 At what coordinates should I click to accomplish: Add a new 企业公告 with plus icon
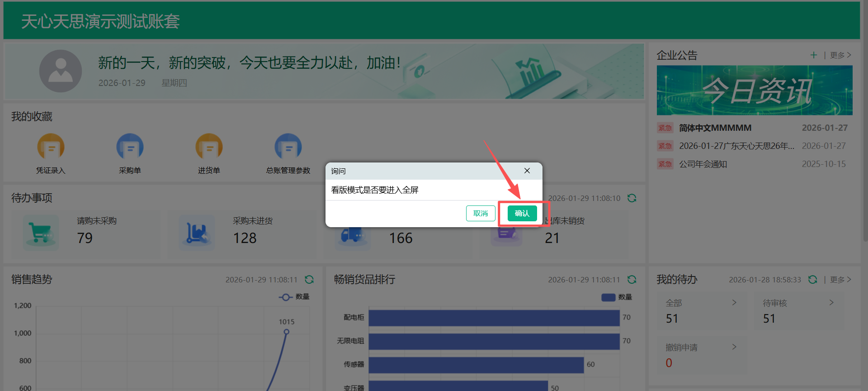pos(813,55)
